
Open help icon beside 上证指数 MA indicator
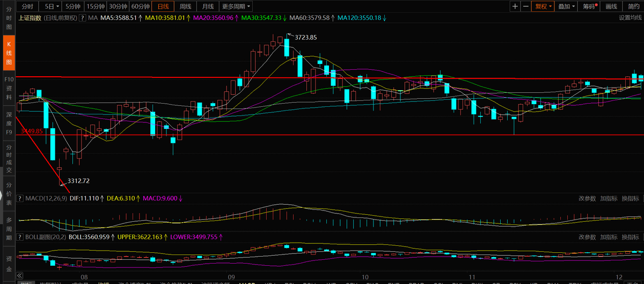[x=83, y=18]
